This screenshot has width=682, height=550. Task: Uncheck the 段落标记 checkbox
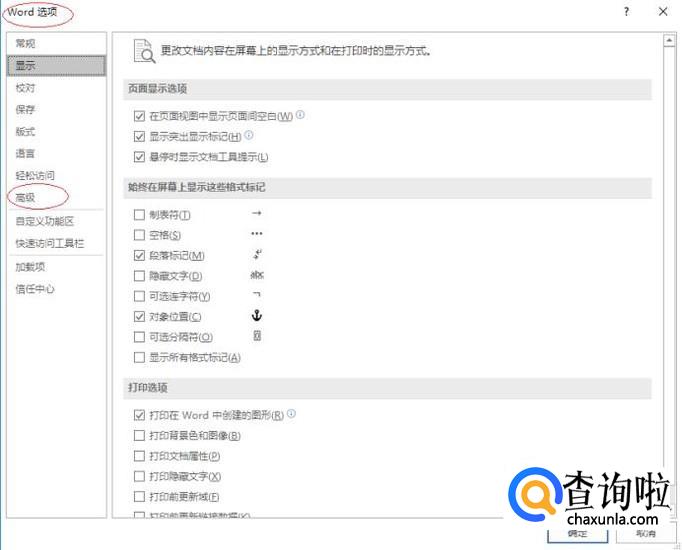[x=139, y=256]
